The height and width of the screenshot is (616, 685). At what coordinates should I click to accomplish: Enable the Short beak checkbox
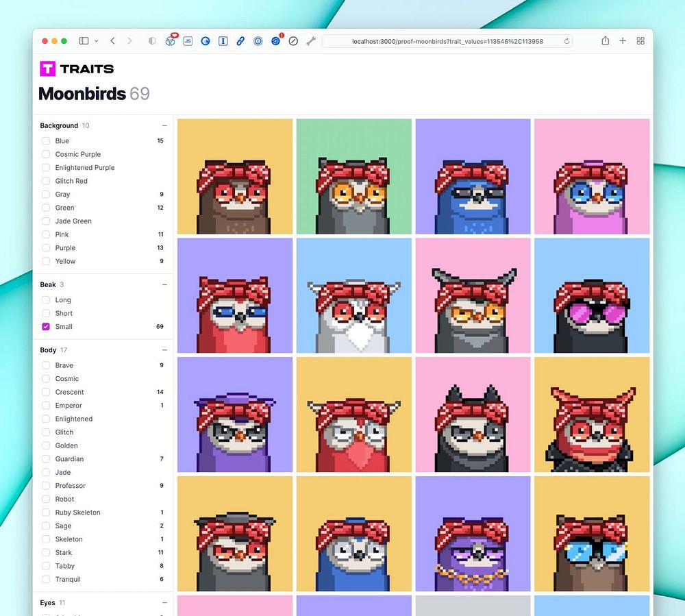click(x=46, y=313)
